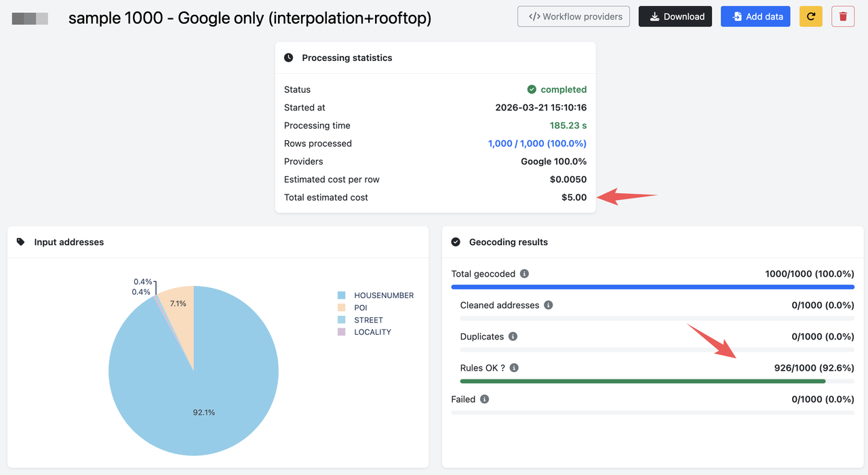The width and height of the screenshot is (868, 475).
Task: Click the Add data button
Action: click(755, 16)
